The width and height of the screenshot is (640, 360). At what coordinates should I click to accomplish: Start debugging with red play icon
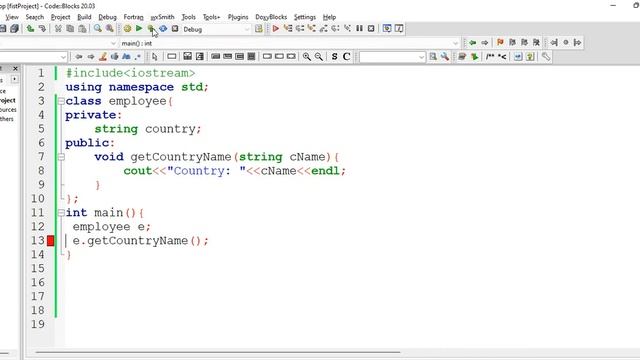[x=276, y=29]
